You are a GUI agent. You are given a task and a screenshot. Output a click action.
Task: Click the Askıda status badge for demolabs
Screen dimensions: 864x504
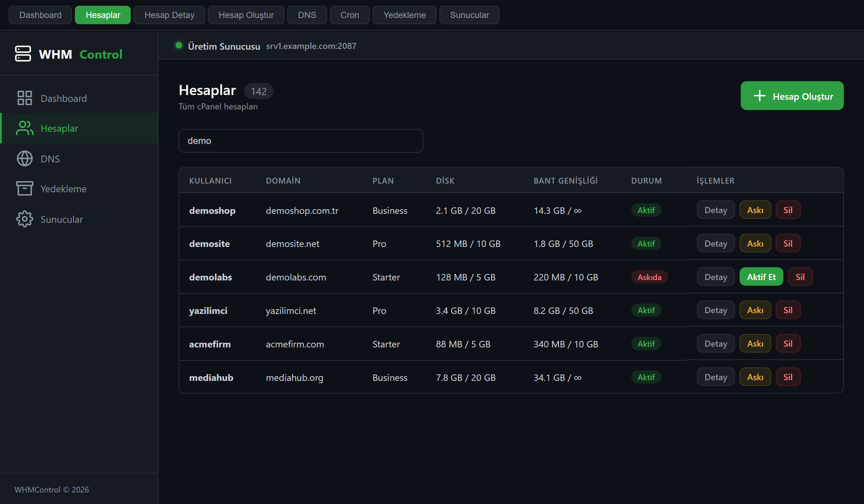coord(649,277)
